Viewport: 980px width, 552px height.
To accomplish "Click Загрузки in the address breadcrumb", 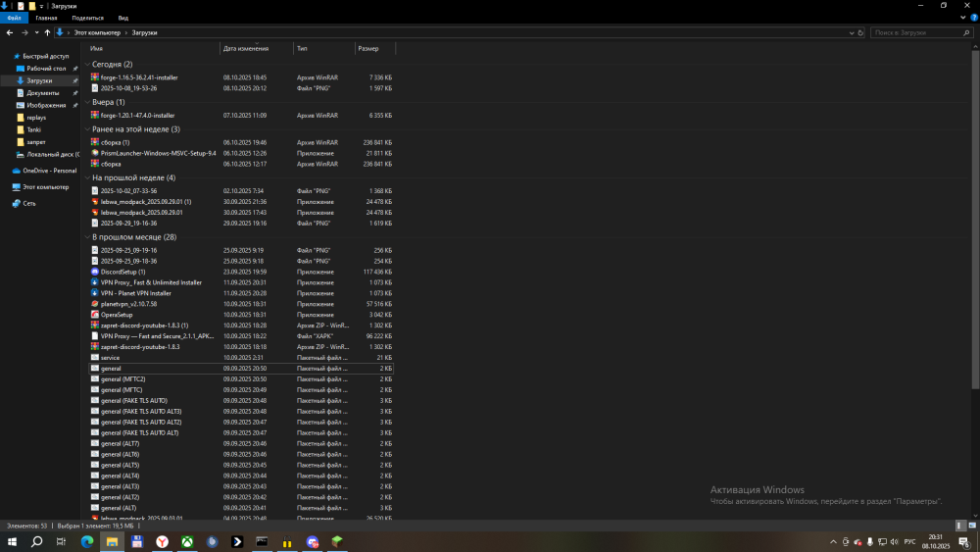I will point(144,32).
